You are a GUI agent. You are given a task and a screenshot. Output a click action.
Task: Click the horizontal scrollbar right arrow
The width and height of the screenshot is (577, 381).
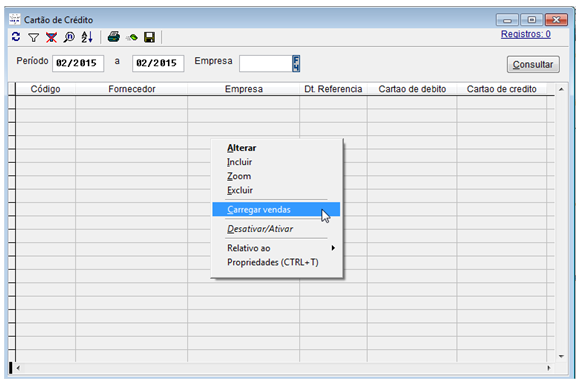click(549, 368)
